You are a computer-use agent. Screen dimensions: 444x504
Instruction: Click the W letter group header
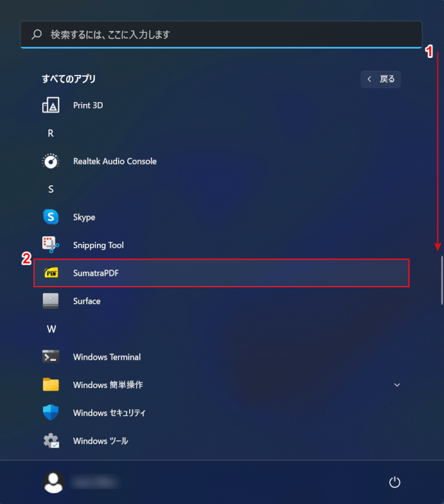(52, 329)
